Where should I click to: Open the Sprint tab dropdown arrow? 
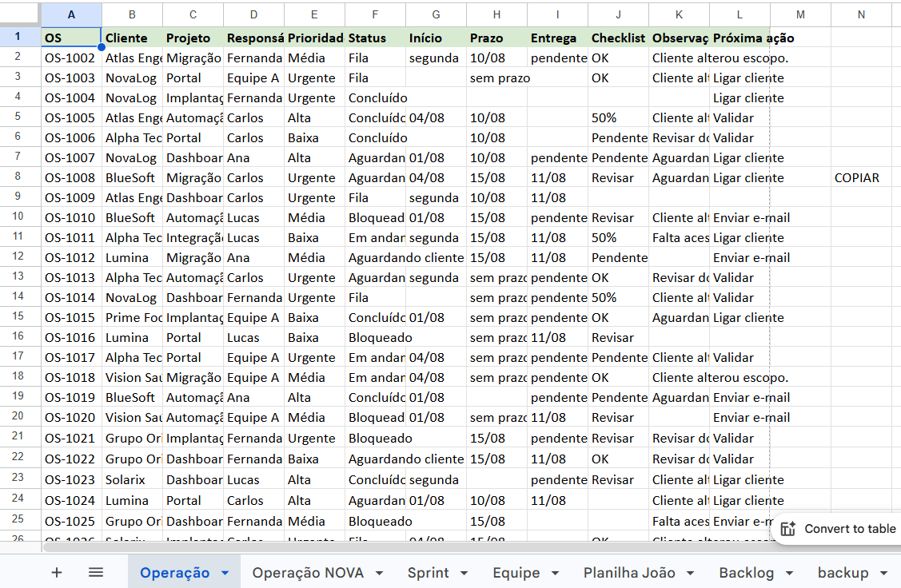(x=464, y=573)
